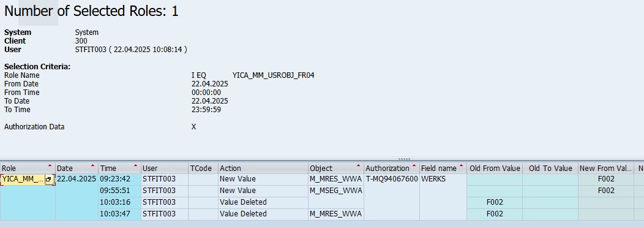This screenshot has height=228, width=644.
Task: Select the WERKS field name cell
Action: [443, 179]
